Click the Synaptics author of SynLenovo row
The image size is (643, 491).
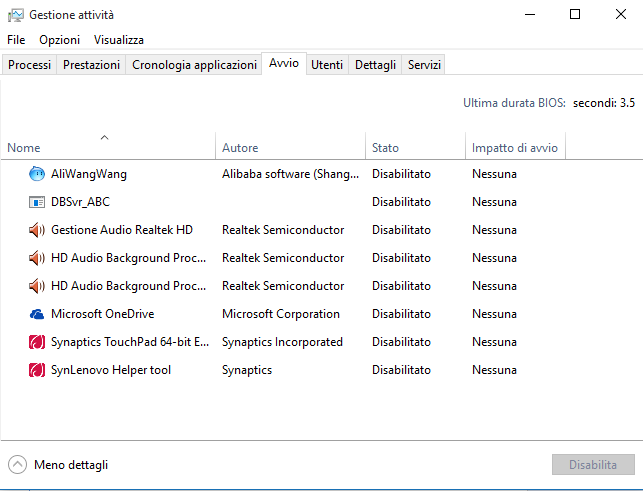pos(247,370)
